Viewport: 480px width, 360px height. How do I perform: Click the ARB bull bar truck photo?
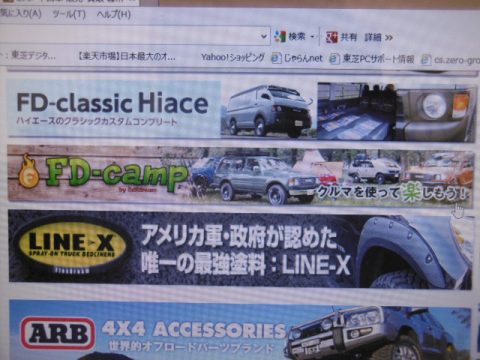[x=379, y=333]
